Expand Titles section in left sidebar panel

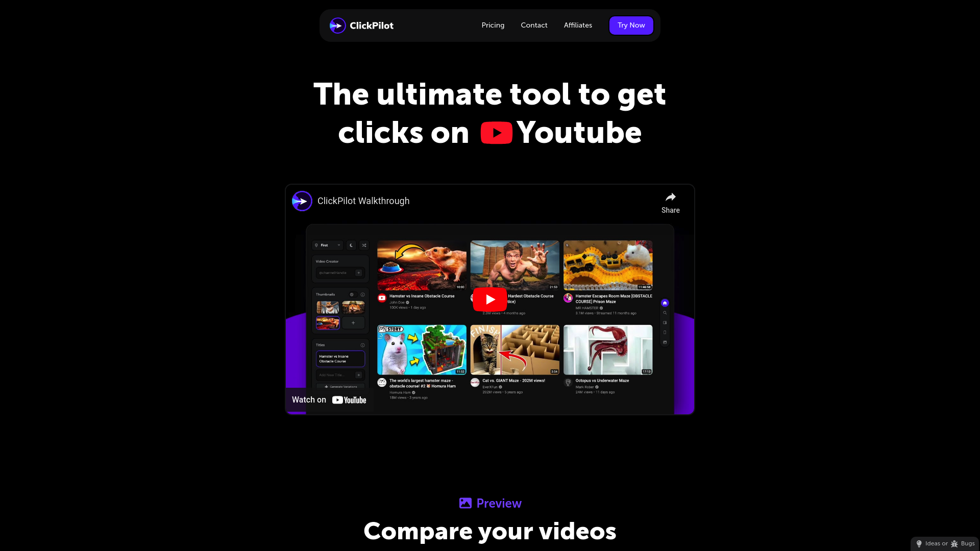322,345
